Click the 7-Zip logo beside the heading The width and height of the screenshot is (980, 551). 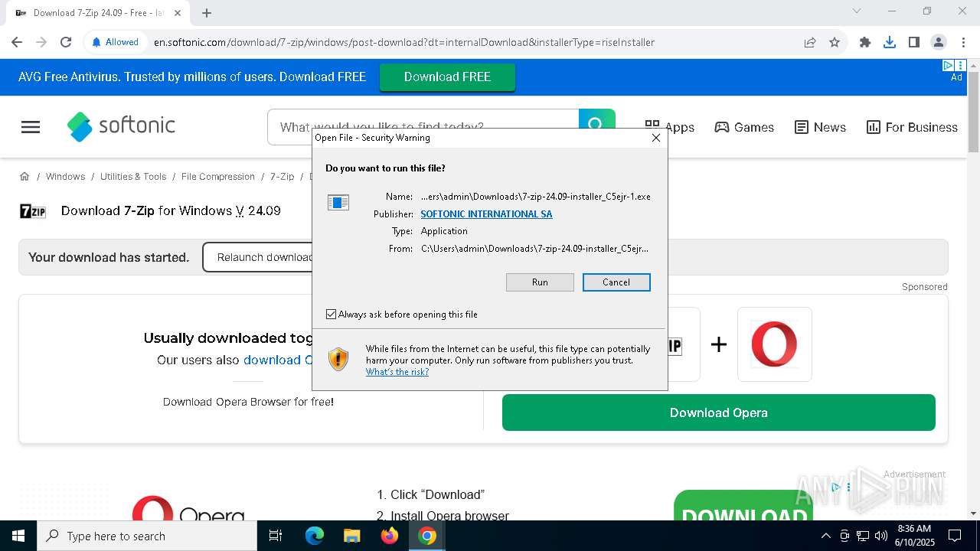click(33, 212)
